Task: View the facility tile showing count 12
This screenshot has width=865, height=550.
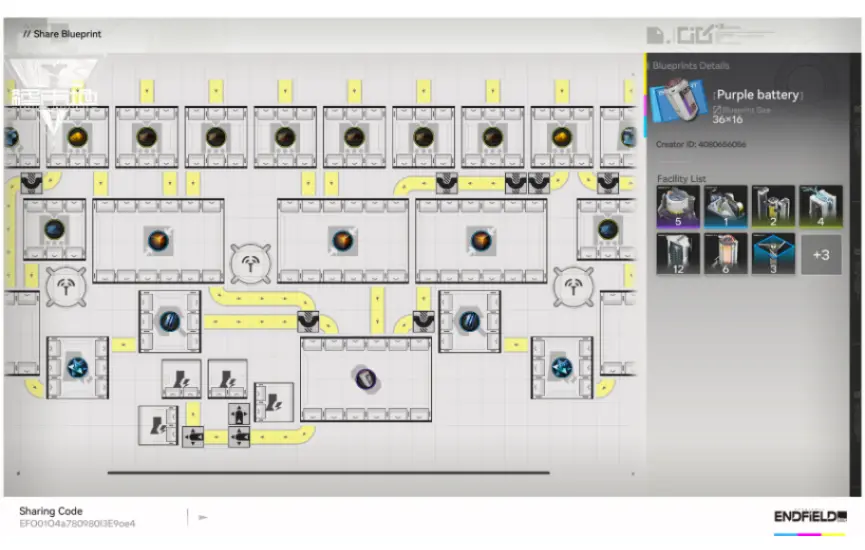Action: point(678,254)
